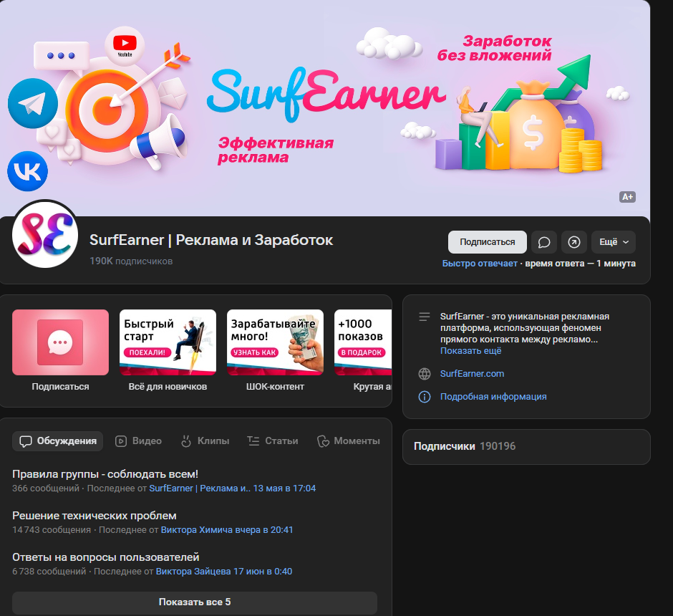The width and height of the screenshot is (673, 616).
Task: Click the ШОК-контент label
Action: (x=275, y=387)
